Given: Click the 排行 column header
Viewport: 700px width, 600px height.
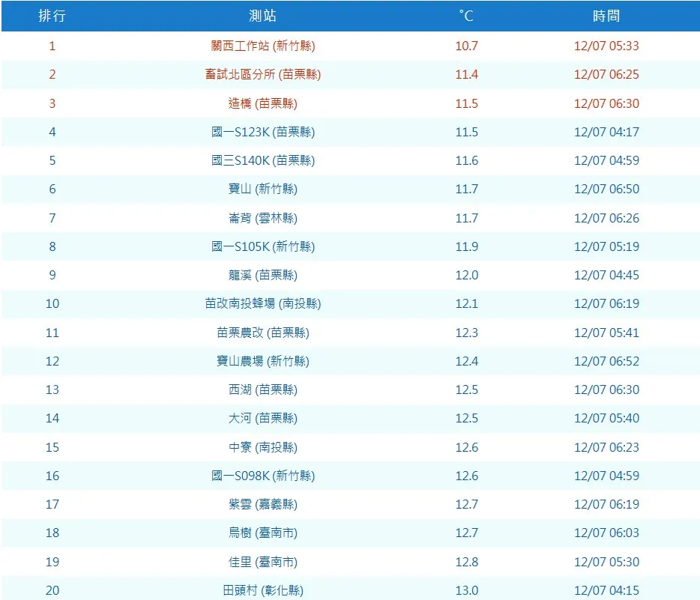Looking at the screenshot, I should point(52,16).
